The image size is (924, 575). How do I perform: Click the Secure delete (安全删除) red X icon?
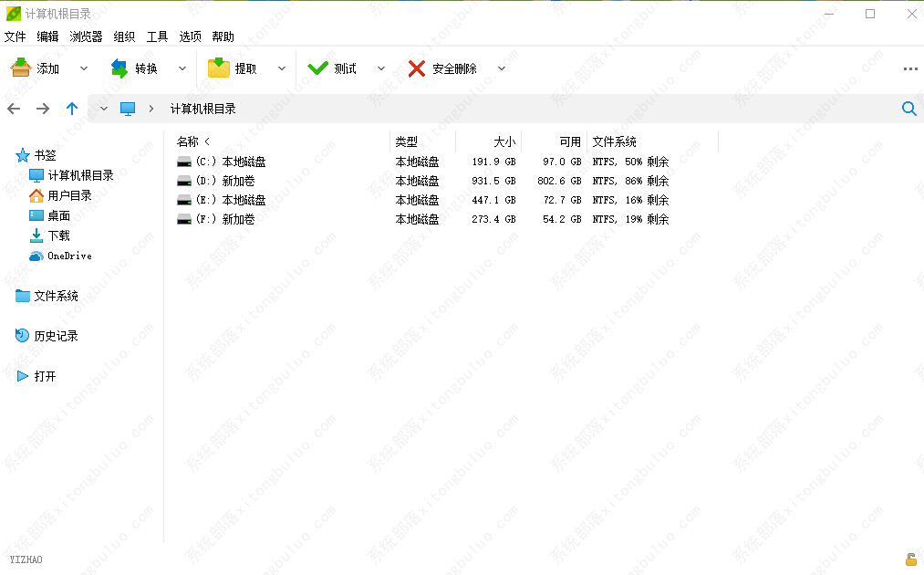417,68
